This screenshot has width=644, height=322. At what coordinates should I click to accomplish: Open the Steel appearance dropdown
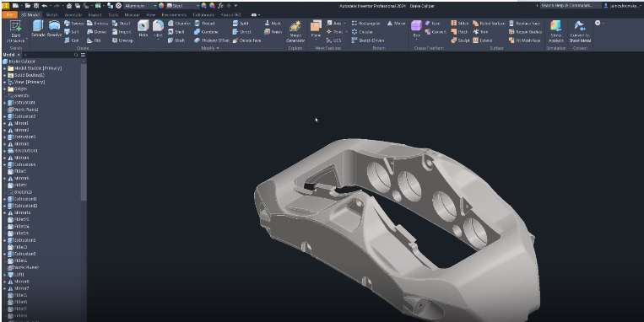pyautogui.click(x=183, y=6)
